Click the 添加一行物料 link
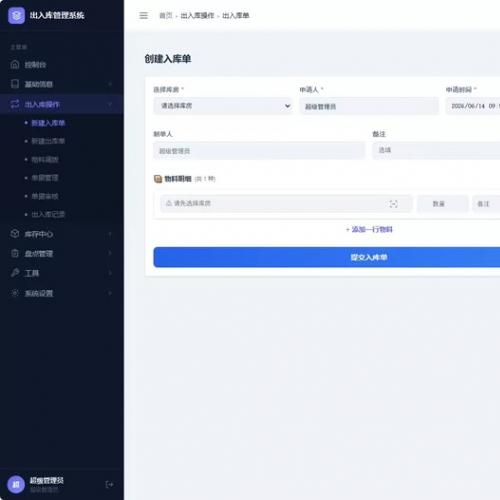 (x=369, y=229)
